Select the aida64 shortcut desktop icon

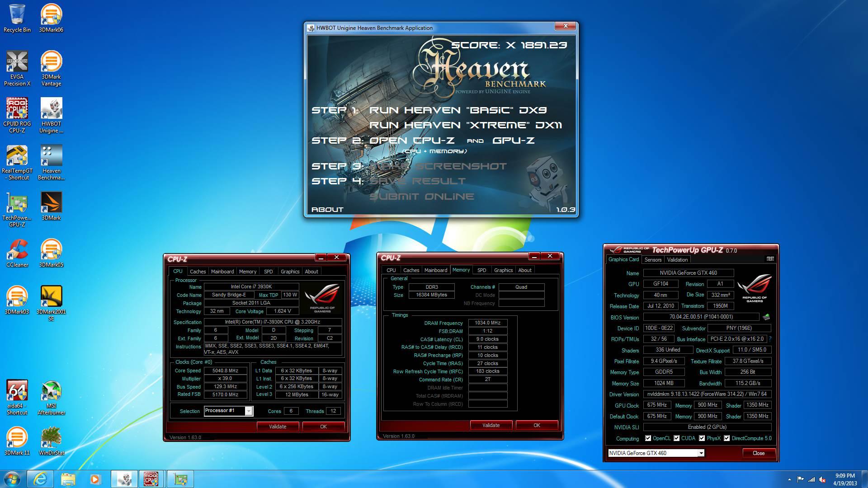(x=17, y=397)
